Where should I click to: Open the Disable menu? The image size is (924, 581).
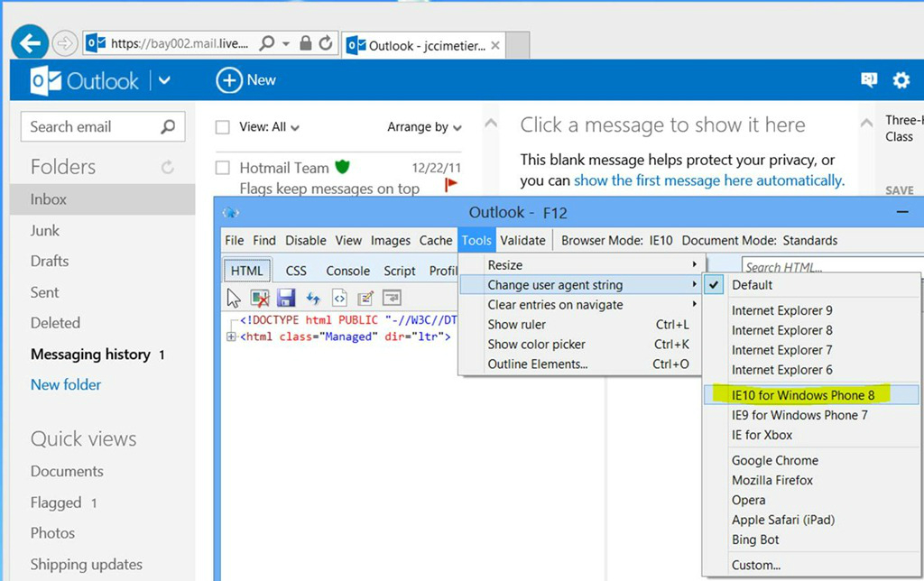click(x=305, y=240)
